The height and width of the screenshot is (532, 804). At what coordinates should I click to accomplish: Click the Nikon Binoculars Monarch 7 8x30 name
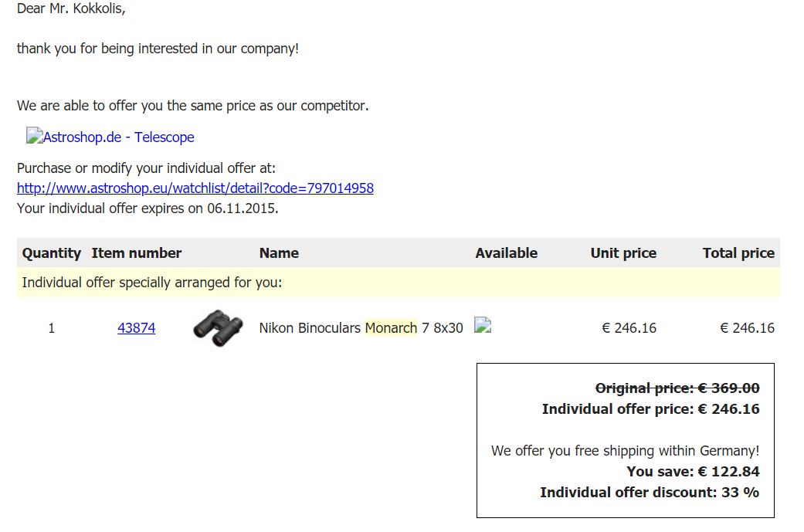pos(361,327)
